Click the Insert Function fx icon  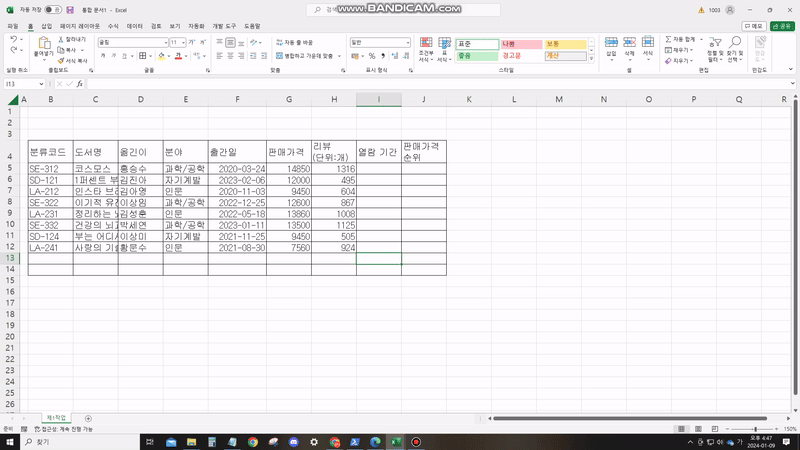coord(80,84)
